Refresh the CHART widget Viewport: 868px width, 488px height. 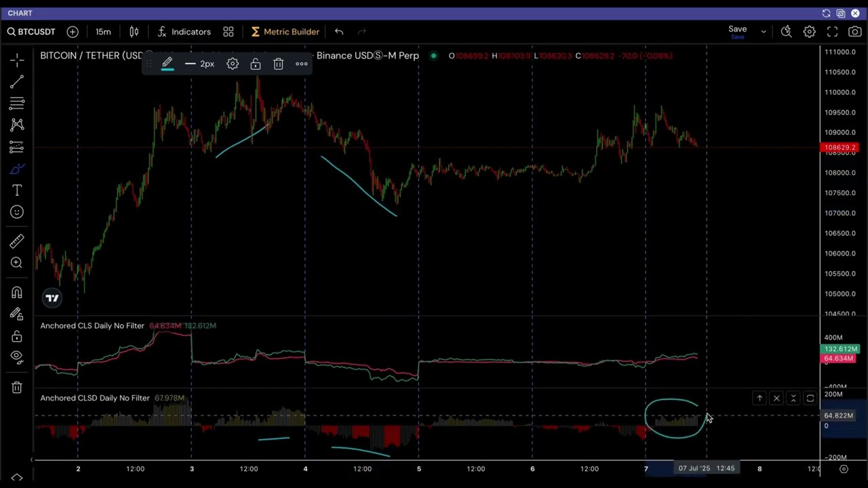(826, 14)
